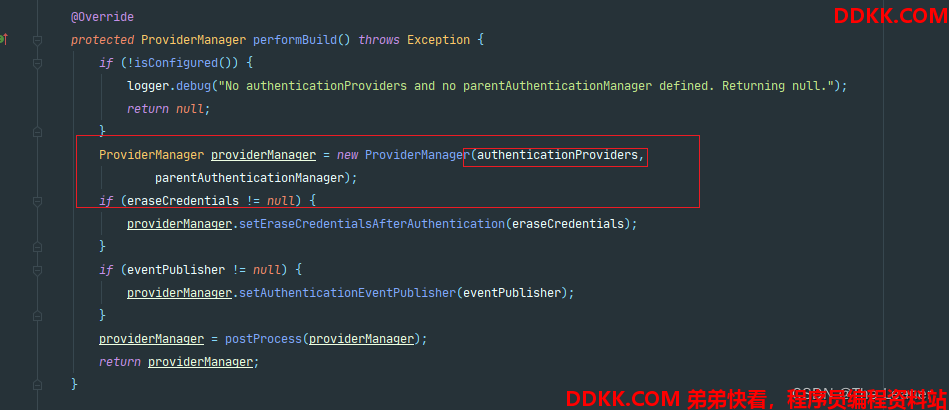Collapse the if (eventPublisher != null) fold marker

38,269
